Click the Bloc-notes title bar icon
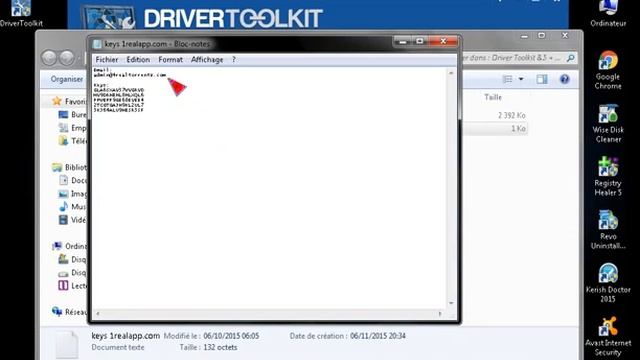 97,44
